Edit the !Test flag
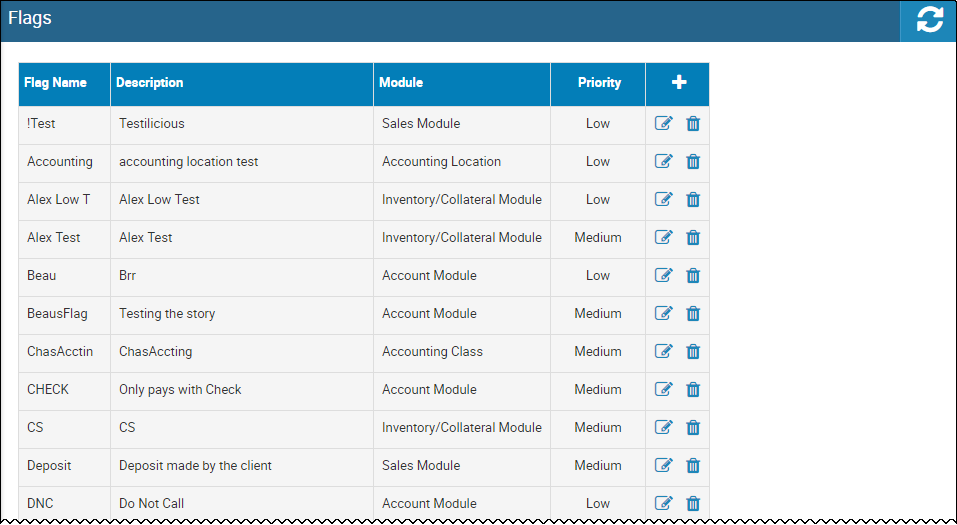 coord(663,123)
